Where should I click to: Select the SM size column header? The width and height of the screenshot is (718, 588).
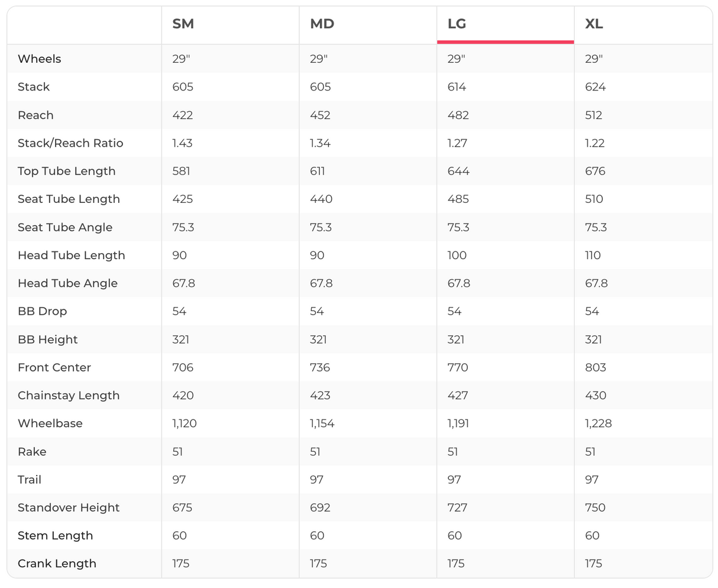point(183,24)
